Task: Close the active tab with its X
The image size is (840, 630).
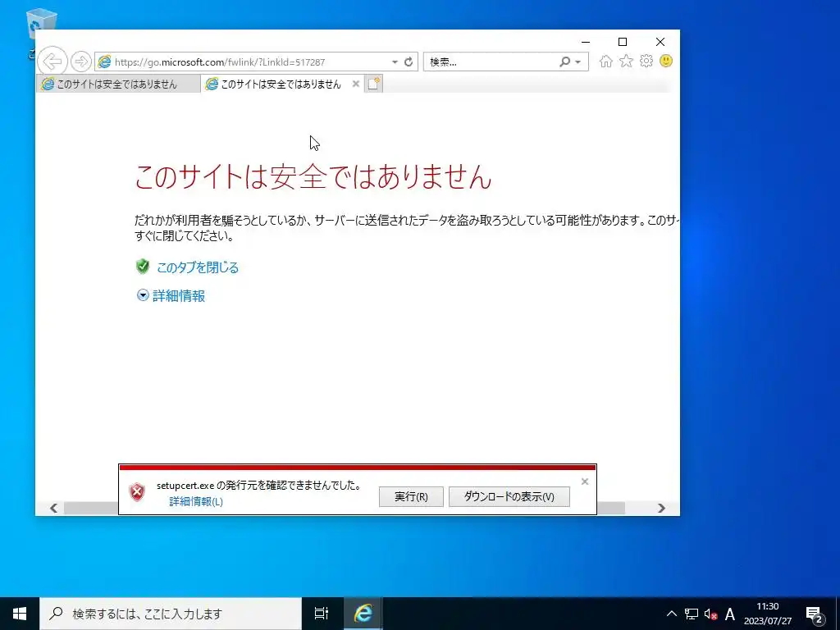Action: click(x=356, y=84)
